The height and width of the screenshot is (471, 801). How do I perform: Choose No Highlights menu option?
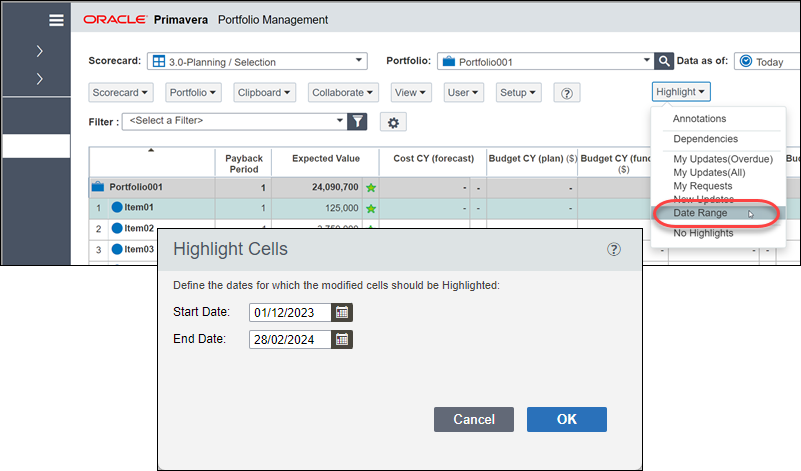(703, 233)
